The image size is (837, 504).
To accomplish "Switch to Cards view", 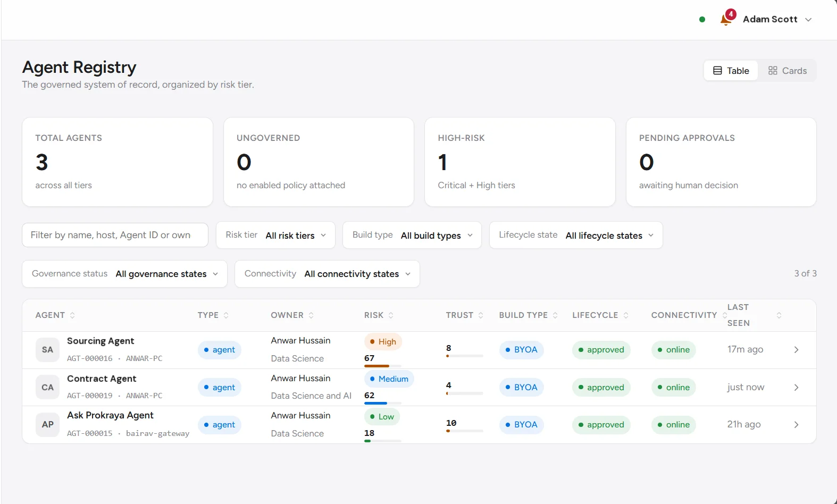I will click(x=788, y=71).
